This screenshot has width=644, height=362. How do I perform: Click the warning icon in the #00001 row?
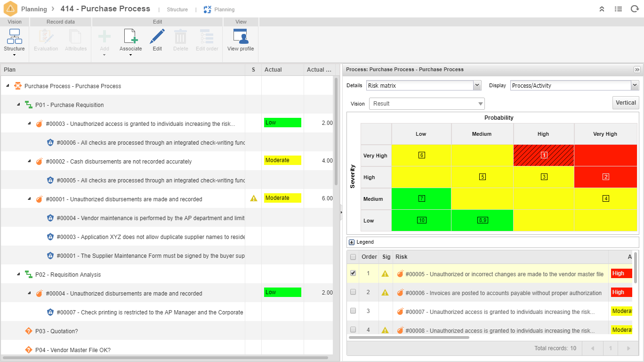(x=254, y=198)
